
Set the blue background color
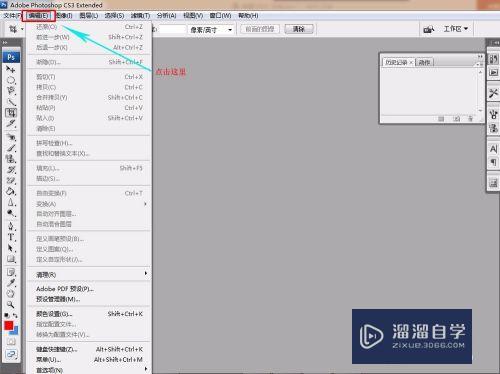(x=15, y=331)
